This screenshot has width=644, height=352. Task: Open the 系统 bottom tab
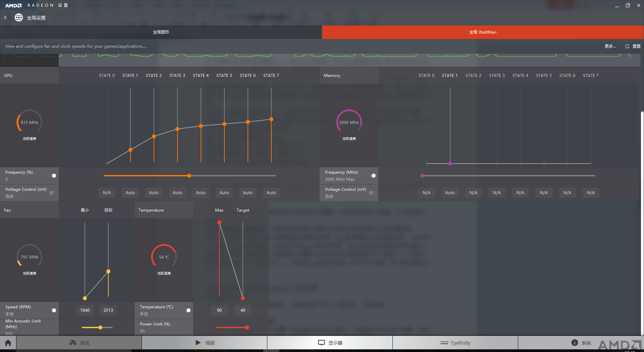[x=581, y=343]
